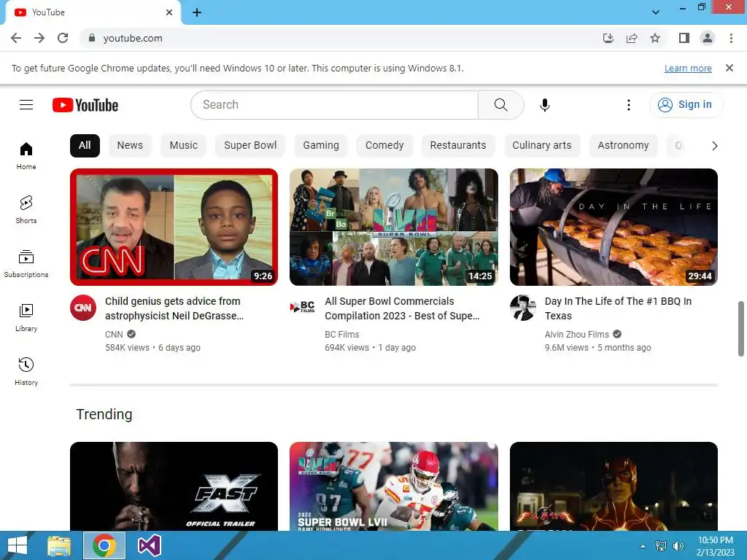Expand the tab search dropdown arrow

tap(656, 12)
